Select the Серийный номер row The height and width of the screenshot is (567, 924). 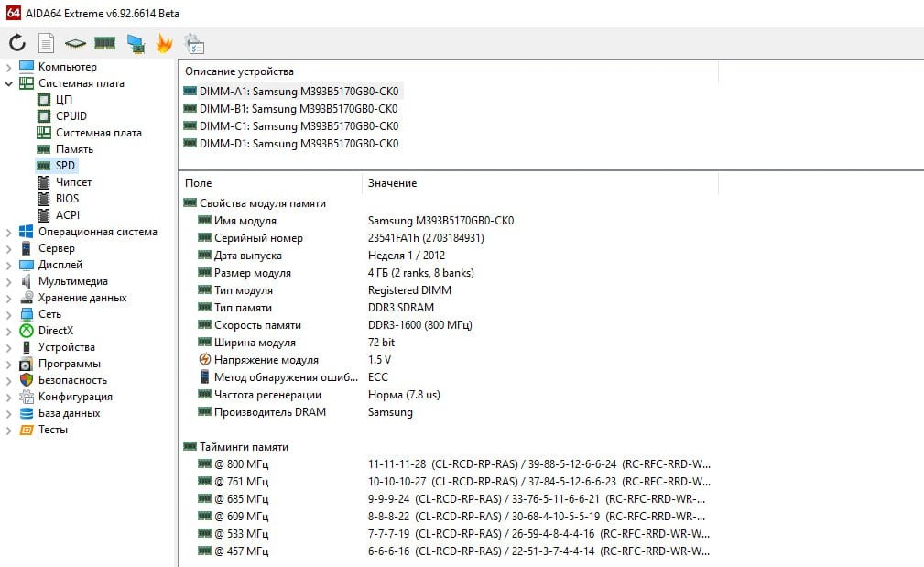448,238
